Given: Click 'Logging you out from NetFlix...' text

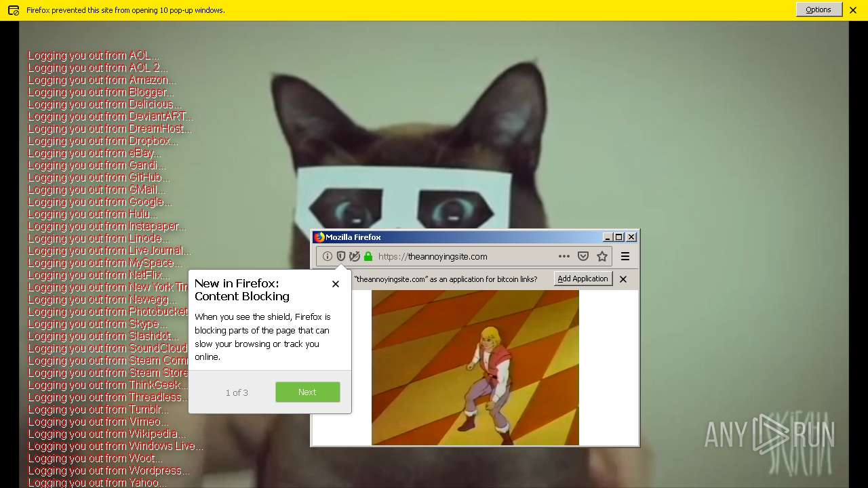Looking at the screenshot, I should click(x=99, y=275).
